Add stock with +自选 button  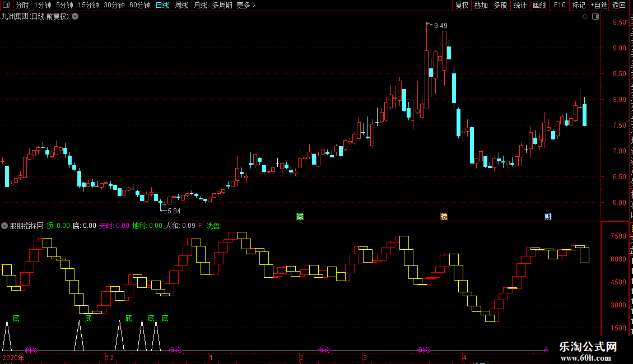(x=599, y=5)
